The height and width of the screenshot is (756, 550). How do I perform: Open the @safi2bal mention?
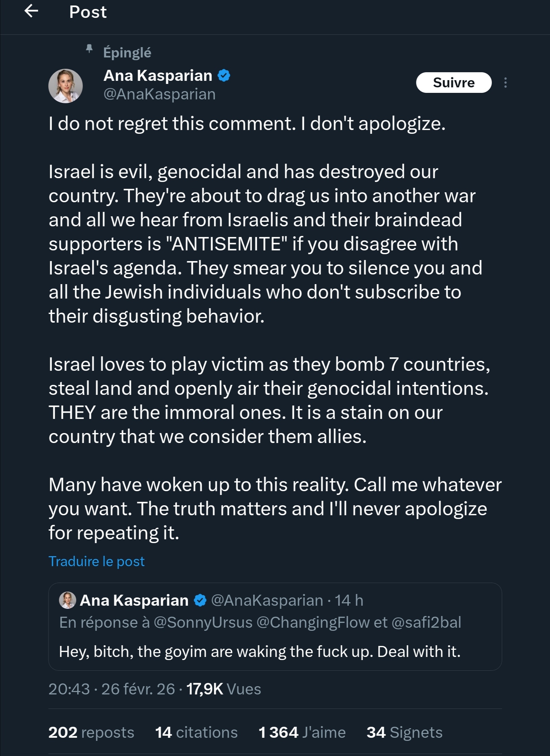click(x=426, y=623)
